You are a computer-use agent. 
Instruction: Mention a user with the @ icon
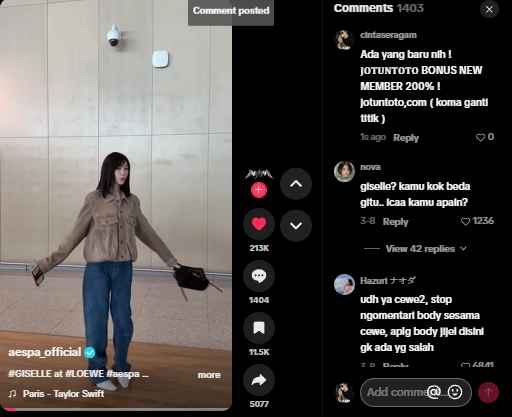(434, 392)
